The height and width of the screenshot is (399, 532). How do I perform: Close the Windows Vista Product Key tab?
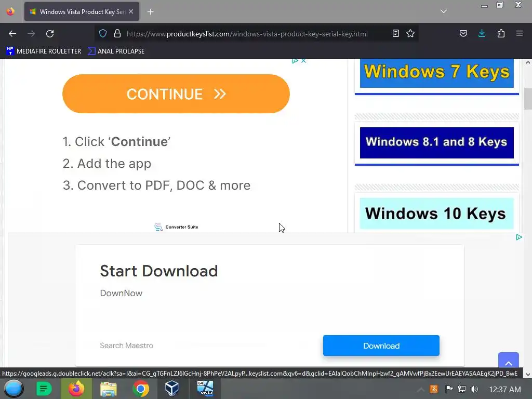[131, 11]
